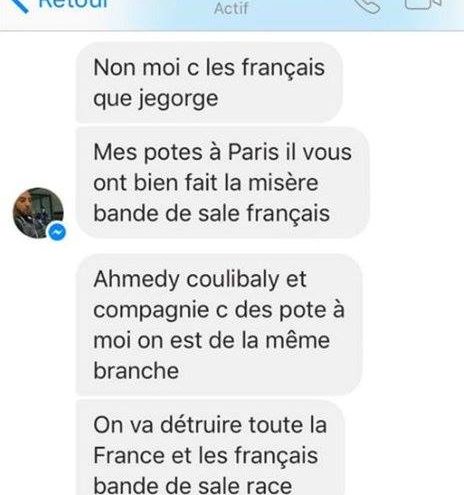Tap the word "compagnie" in the third message
Viewport: 464px width, 495px height.
tap(151, 311)
